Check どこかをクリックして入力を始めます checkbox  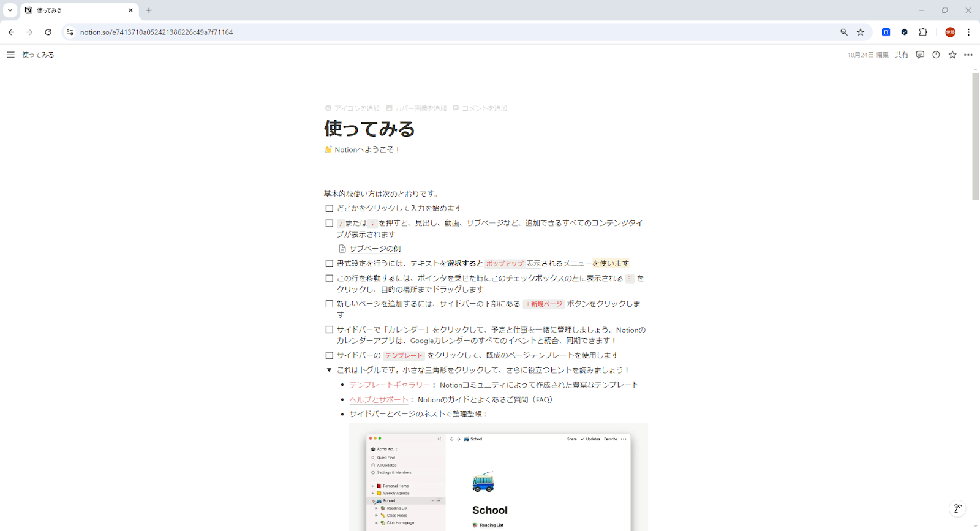click(330, 209)
